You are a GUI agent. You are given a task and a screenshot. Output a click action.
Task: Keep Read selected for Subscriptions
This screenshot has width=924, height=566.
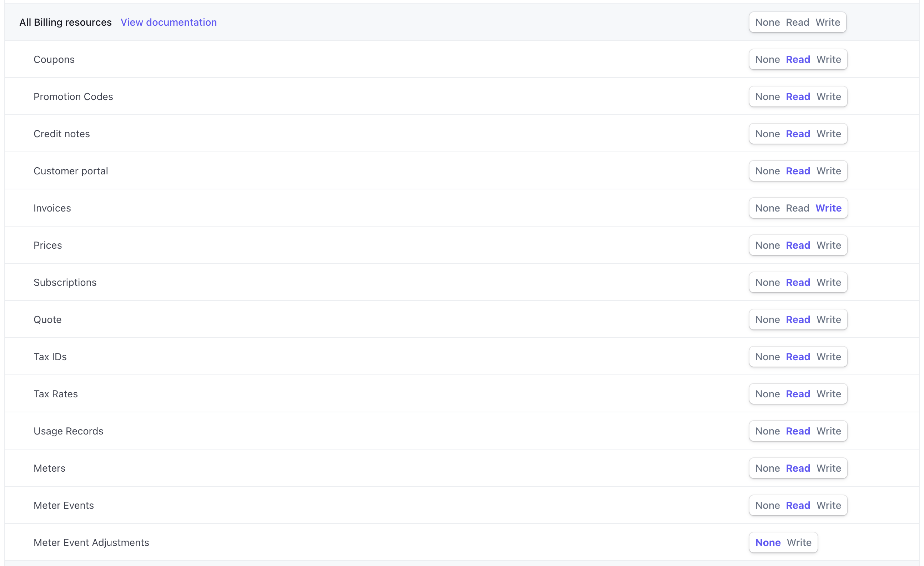tap(798, 282)
